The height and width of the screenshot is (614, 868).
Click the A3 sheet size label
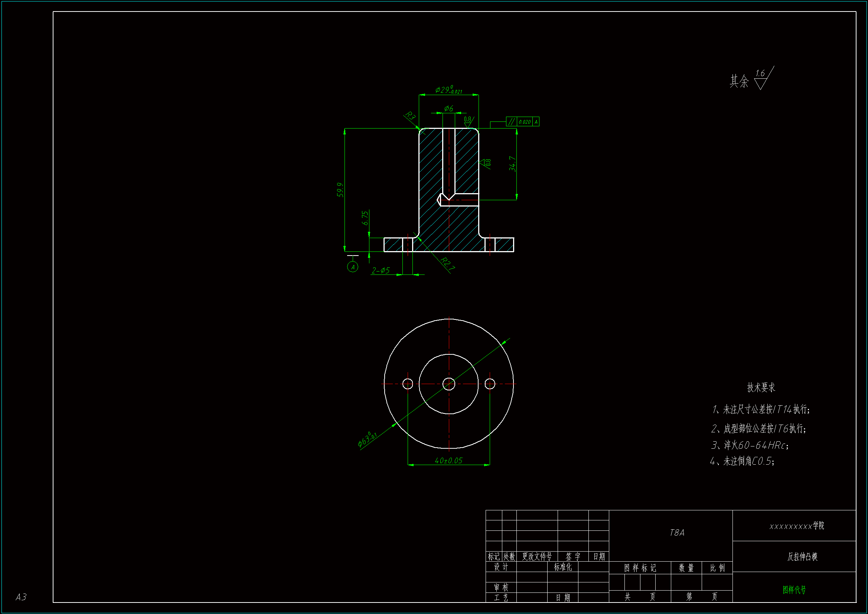[21, 597]
